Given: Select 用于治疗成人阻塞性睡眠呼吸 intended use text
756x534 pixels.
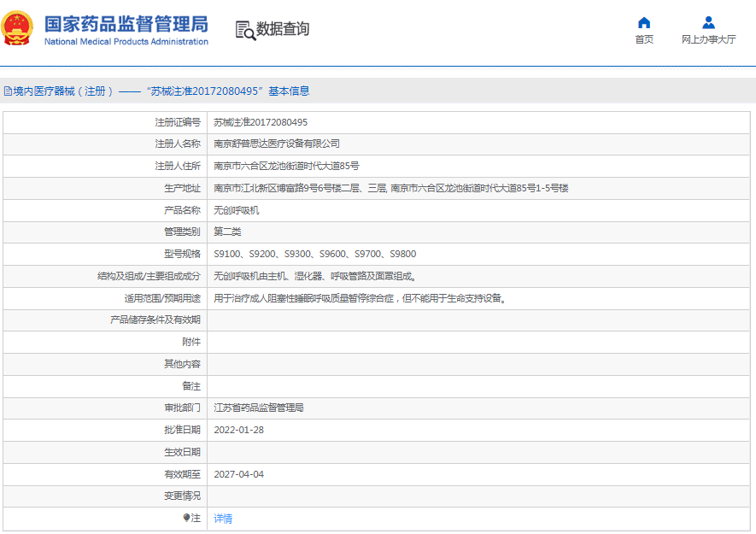Looking at the screenshot, I should coord(360,298).
